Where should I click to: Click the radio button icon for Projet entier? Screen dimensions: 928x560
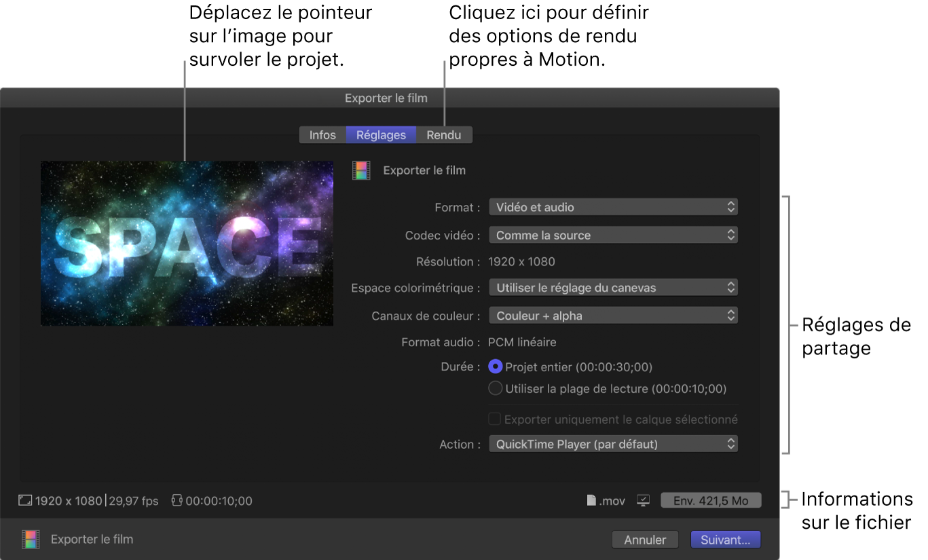(x=495, y=367)
